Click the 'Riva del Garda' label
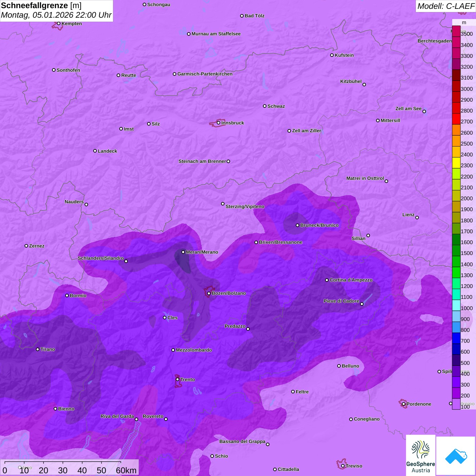The height and width of the screenshot is (476, 476). (x=117, y=416)
